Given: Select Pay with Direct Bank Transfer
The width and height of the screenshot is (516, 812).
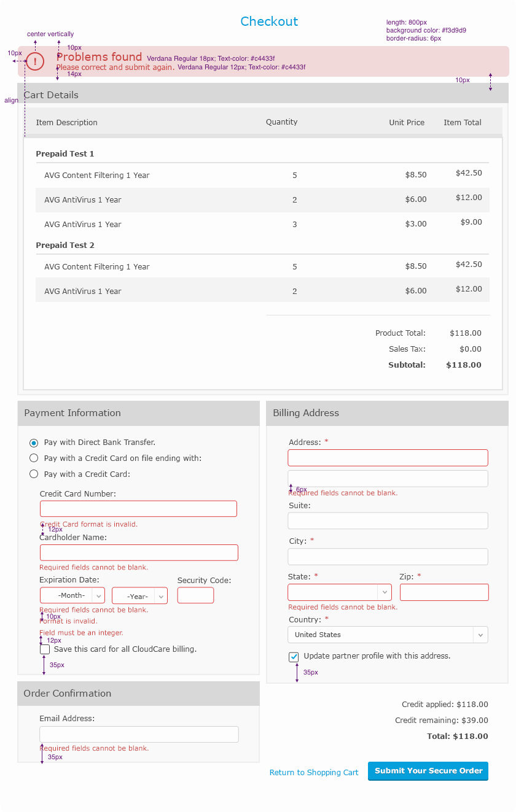Looking at the screenshot, I should (34, 443).
